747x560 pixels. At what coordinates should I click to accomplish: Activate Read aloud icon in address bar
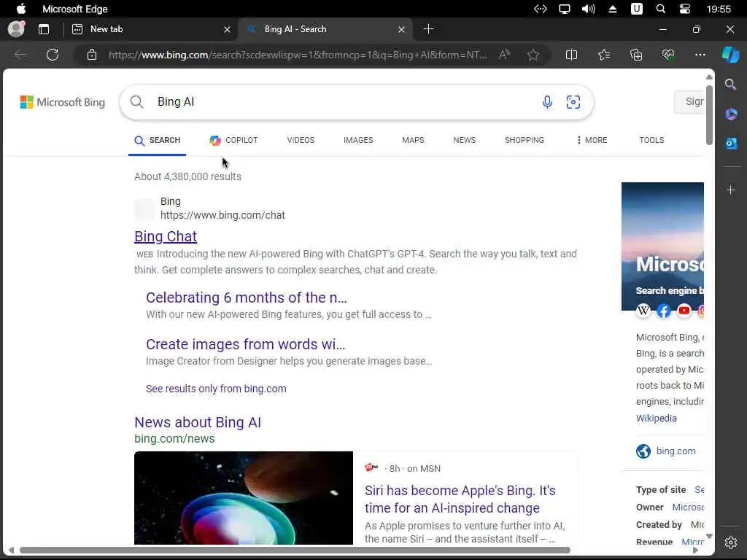[504, 55]
